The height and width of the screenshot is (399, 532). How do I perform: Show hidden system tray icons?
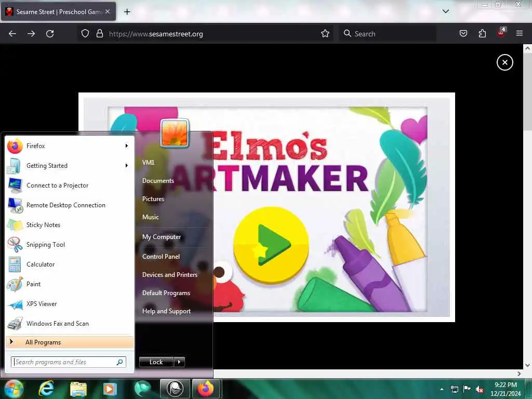coord(442,389)
